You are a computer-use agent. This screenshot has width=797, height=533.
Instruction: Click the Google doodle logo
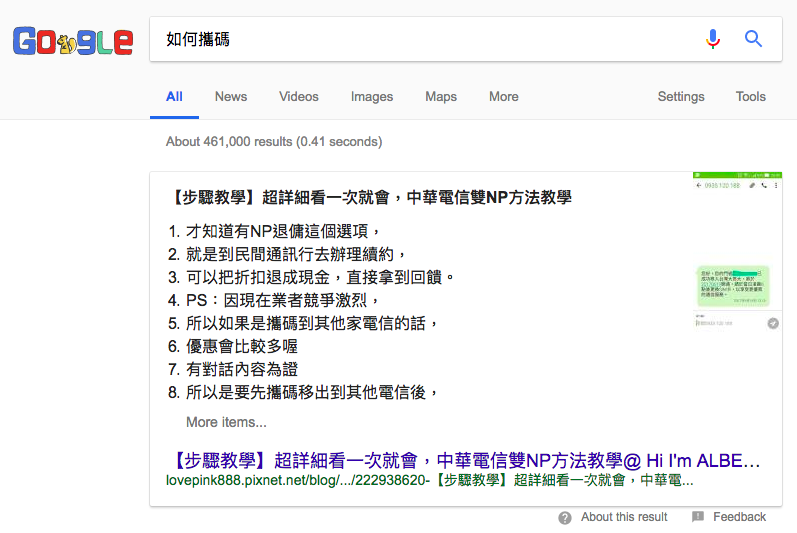coord(73,41)
